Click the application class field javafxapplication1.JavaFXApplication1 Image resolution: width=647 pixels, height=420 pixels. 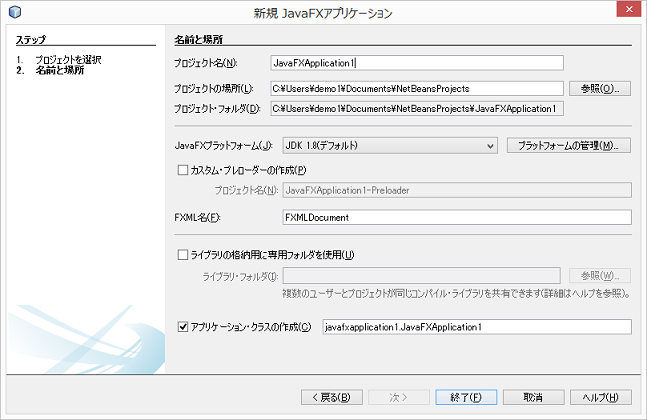point(477,327)
